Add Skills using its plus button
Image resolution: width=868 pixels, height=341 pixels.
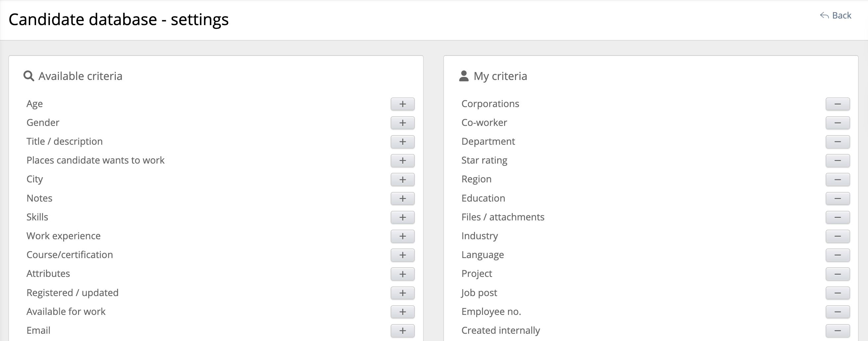(x=402, y=217)
